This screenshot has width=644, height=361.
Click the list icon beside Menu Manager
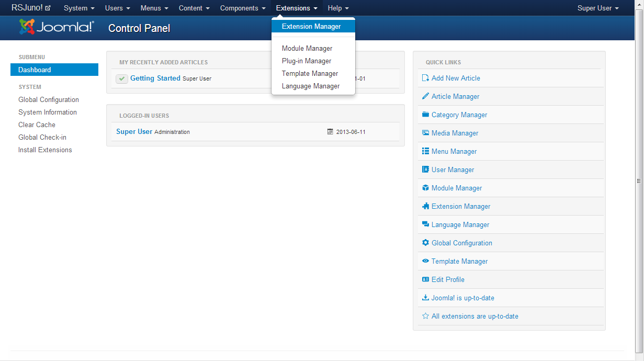pyautogui.click(x=425, y=151)
